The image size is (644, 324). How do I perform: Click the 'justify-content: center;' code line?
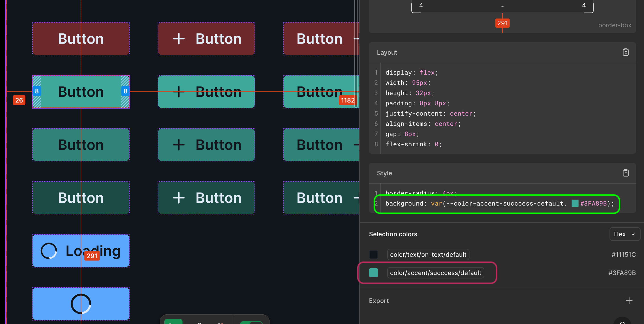click(430, 113)
